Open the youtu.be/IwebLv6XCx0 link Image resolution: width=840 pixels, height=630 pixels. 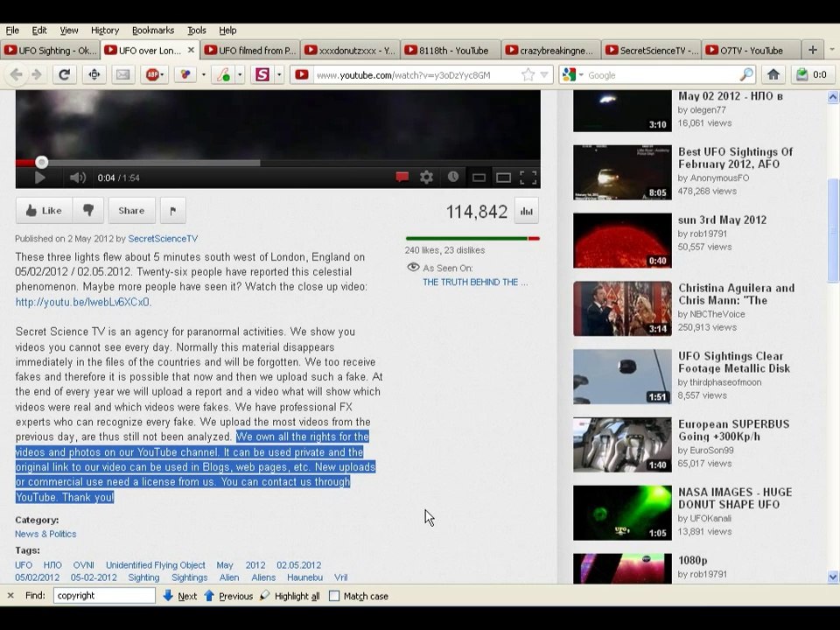[x=83, y=302]
